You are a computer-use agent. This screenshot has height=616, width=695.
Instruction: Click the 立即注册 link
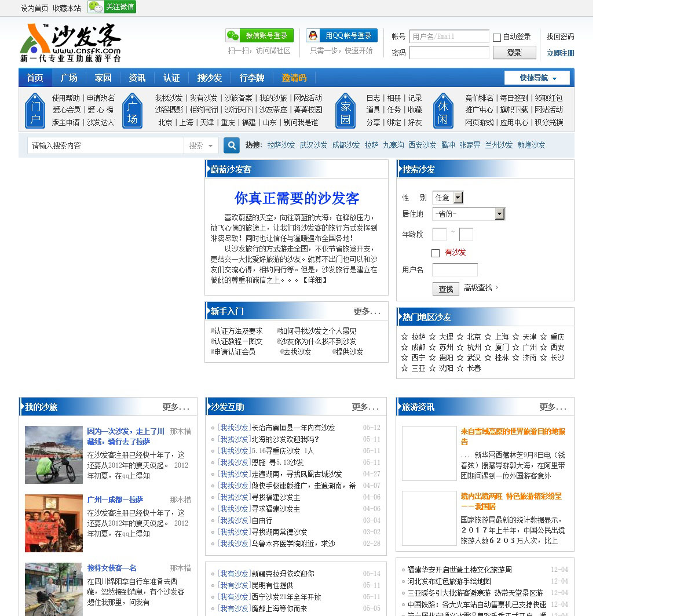pos(561,53)
